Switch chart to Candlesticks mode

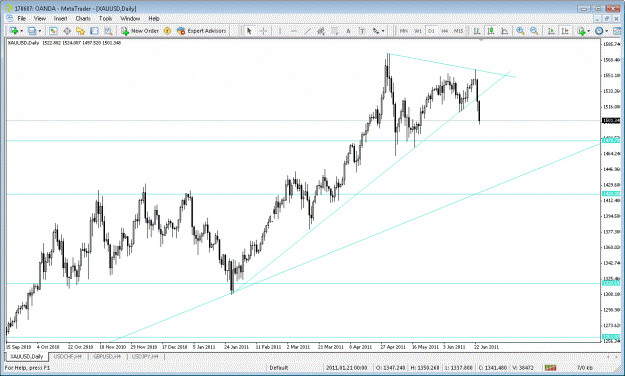(x=491, y=31)
